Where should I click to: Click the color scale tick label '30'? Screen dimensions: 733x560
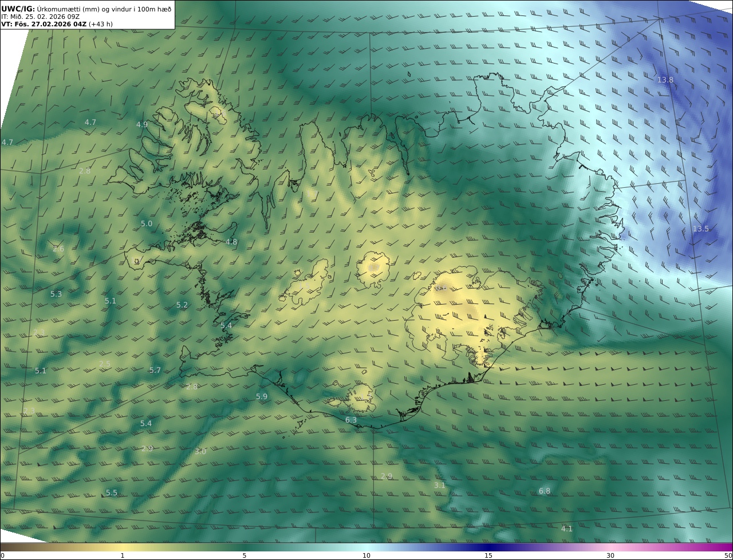click(x=610, y=555)
